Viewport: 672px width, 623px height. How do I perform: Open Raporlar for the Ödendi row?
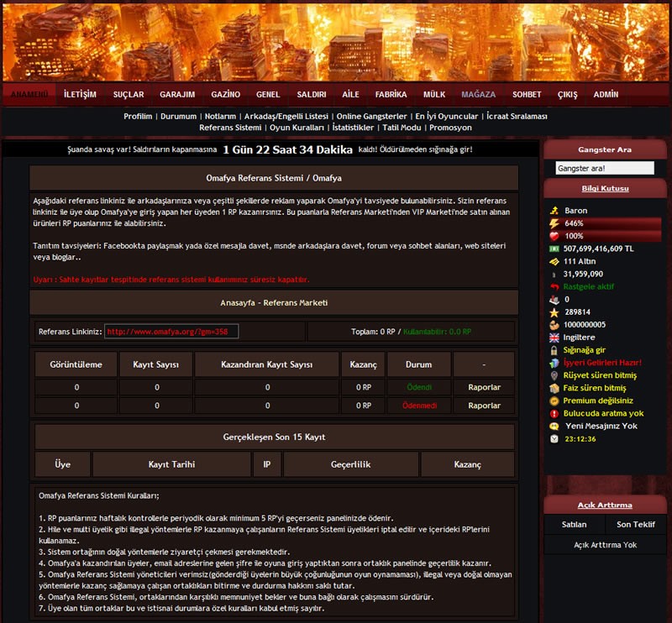[x=483, y=387]
